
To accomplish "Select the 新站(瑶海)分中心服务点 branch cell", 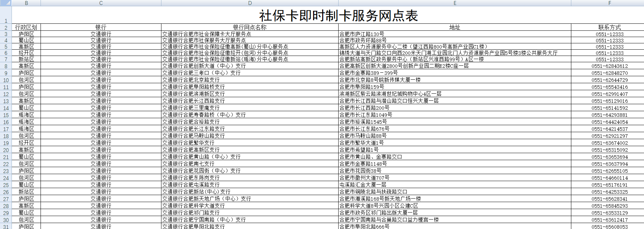I will click(x=250, y=59).
